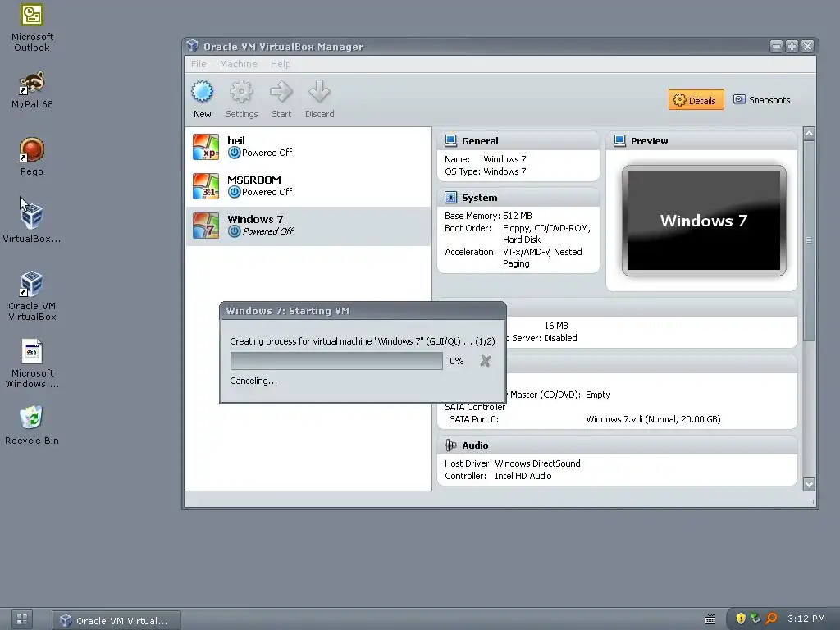
Task: Switch to Snapshots view
Action: pyautogui.click(x=761, y=99)
